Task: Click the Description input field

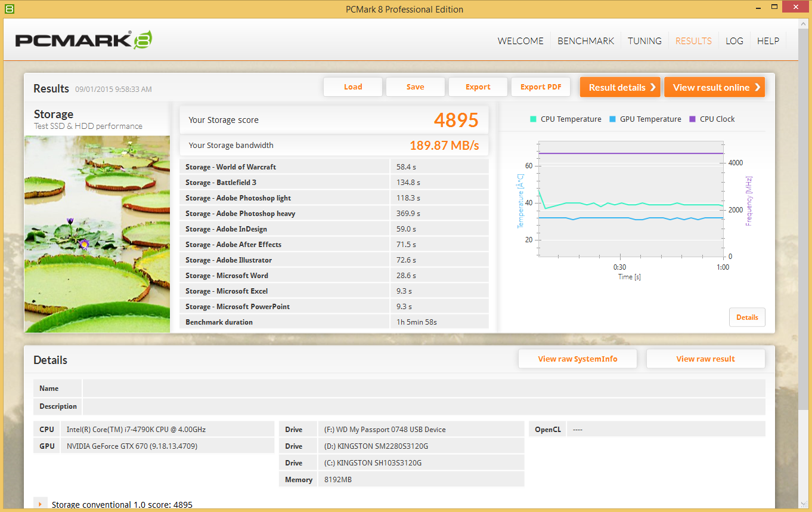Action: [424, 406]
